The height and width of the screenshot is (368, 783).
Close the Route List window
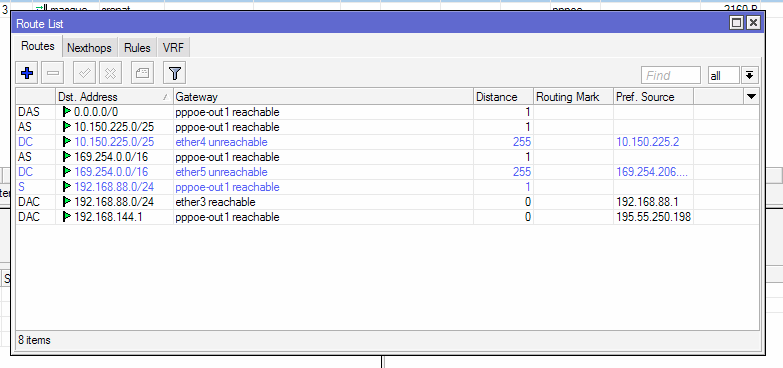tap(753, 23)
